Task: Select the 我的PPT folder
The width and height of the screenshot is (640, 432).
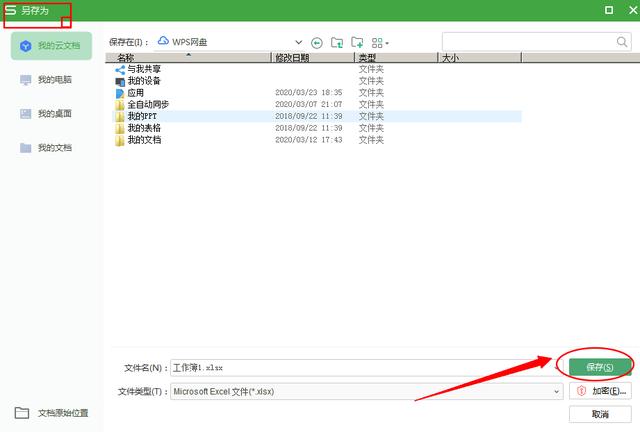Action: 318,116
